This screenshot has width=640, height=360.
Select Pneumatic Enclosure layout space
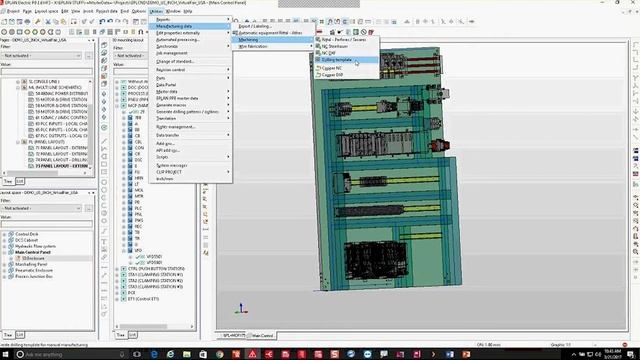[33, 271]
